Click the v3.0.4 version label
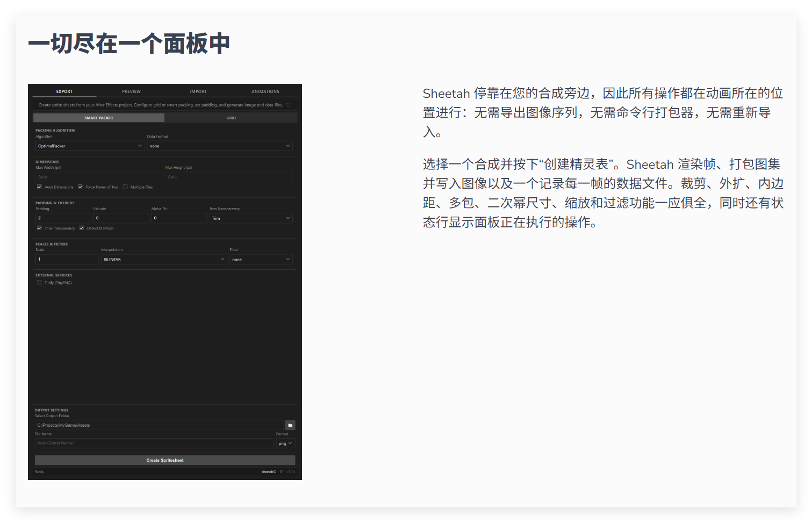This screenshot has height=523, width=812. [291, 472]
